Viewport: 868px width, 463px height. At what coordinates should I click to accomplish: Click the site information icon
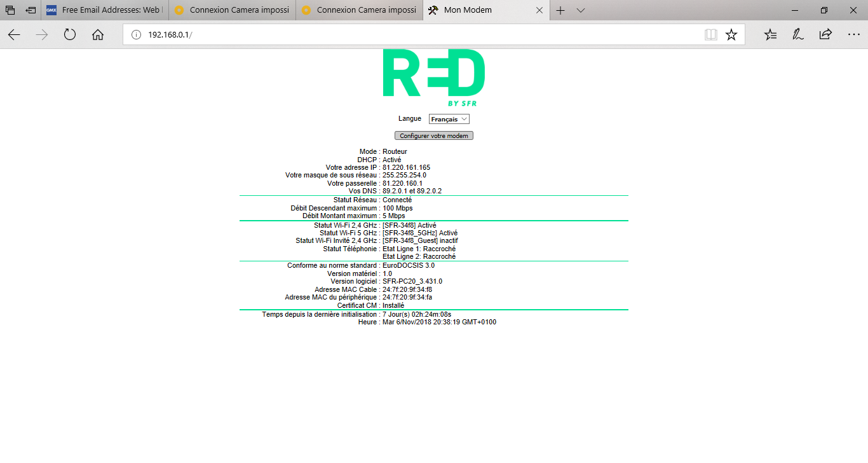(135, 35)
